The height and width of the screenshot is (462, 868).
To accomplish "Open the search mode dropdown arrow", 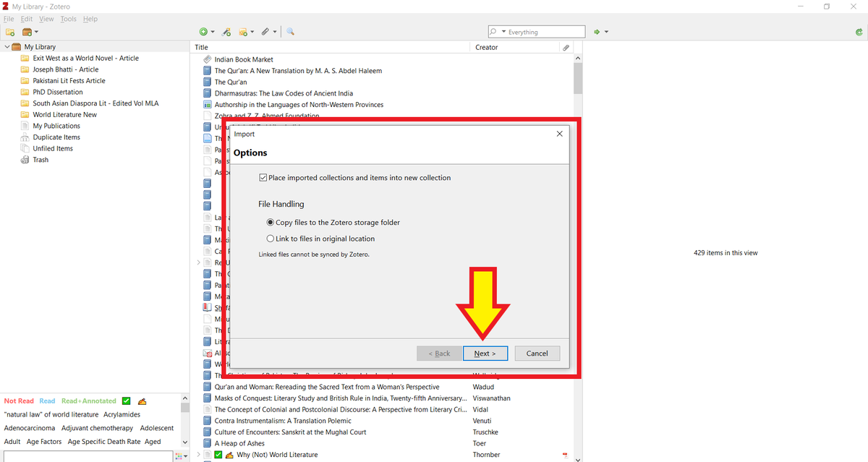I will 503,32.
